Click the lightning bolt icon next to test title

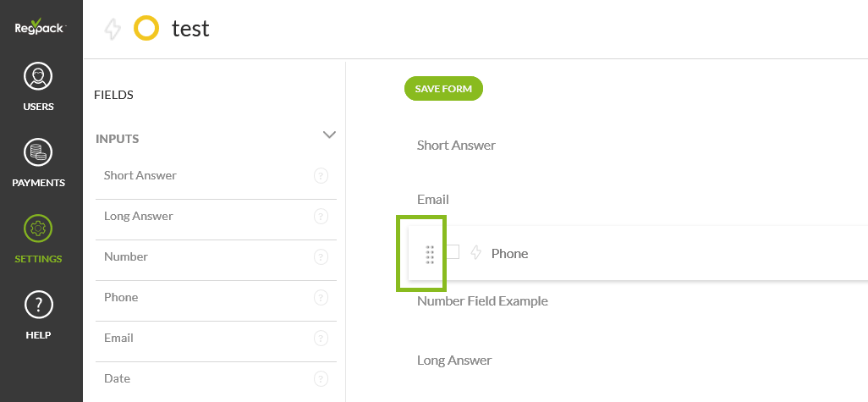pos(113,30)
